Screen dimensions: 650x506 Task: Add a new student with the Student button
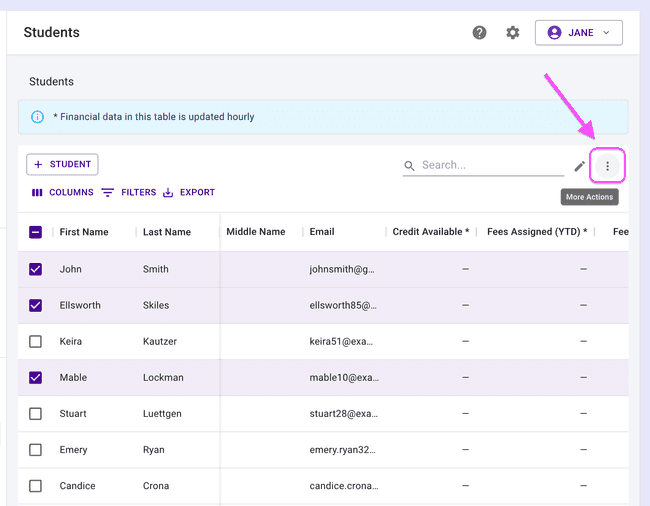point(62,164)
